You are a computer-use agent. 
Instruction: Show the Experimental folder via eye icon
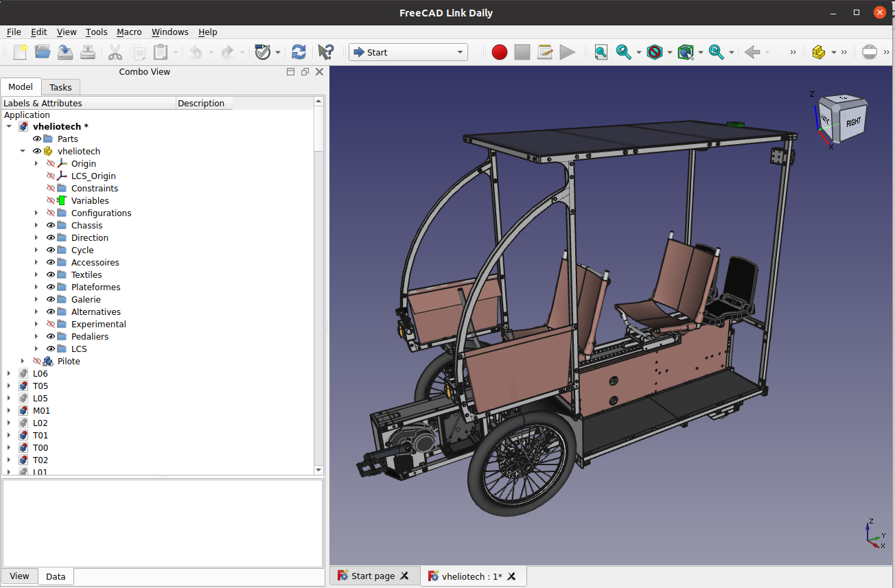(51, 324)
